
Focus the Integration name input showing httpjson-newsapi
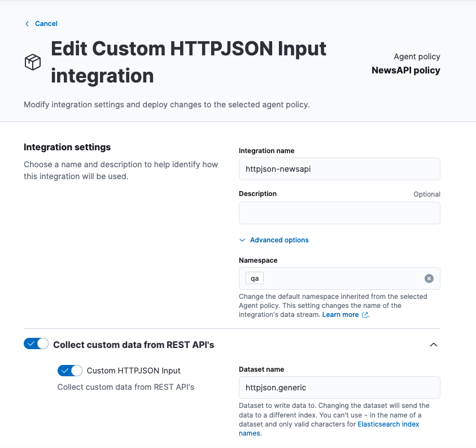[x=339, y=168]
